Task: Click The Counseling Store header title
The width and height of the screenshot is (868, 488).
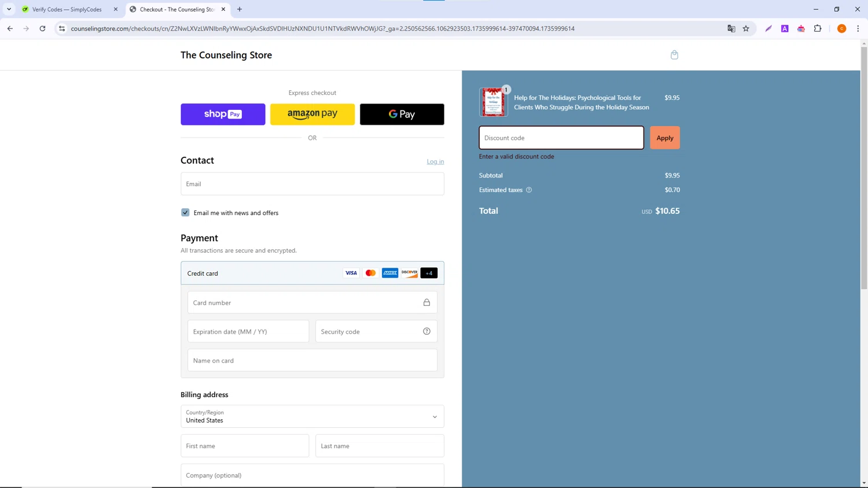Action: pos(226,55)
